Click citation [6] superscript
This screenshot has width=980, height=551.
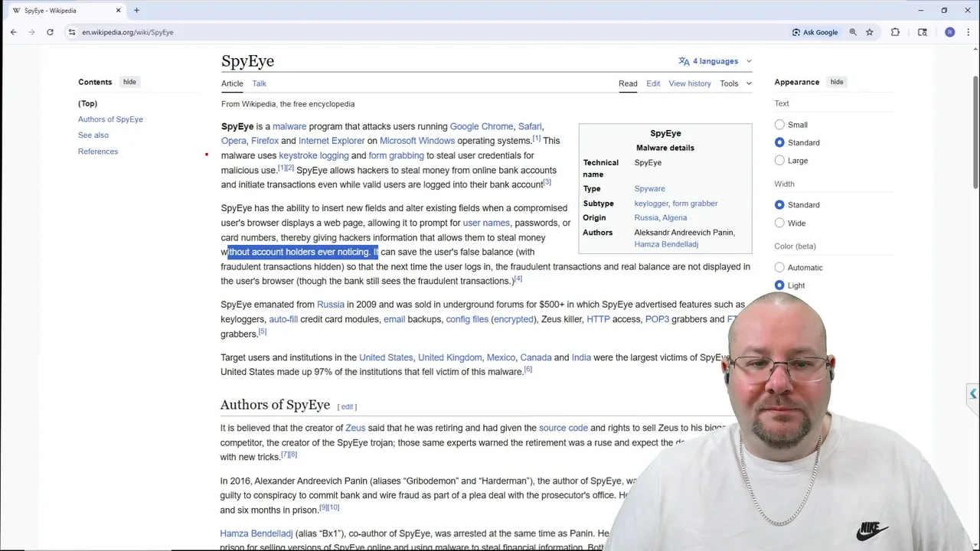(528, 370)
